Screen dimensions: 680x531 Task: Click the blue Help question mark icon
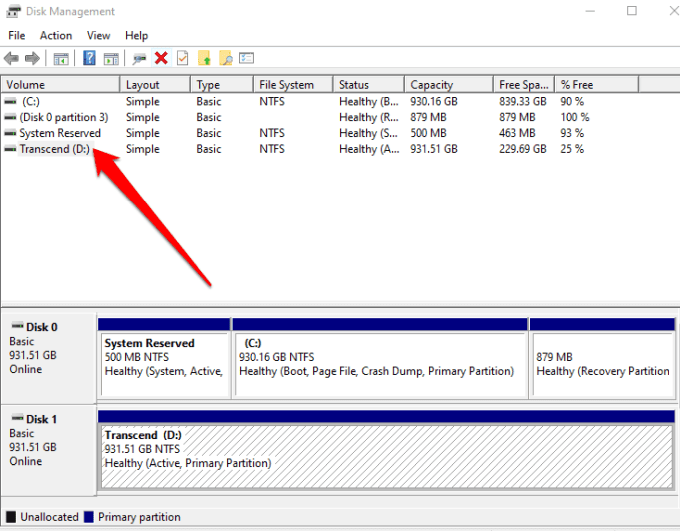click(x=90, y=59)
